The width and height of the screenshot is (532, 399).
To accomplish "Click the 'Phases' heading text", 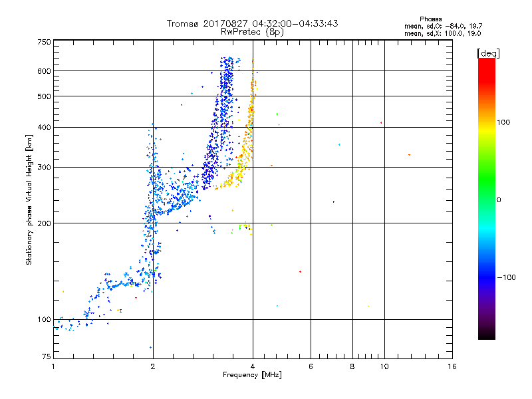I will click(x=430, y=19).
